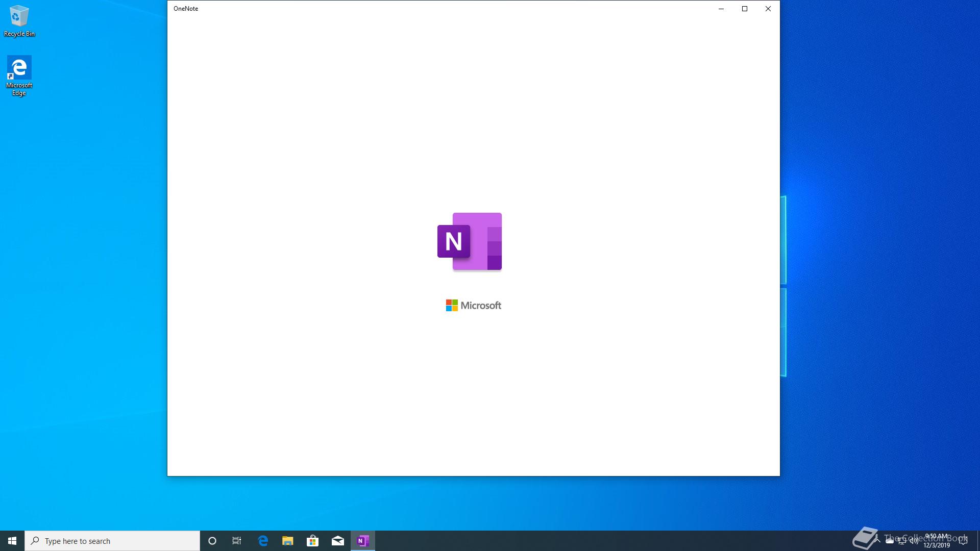Launch Microsoft Store from the taskbar
980x551 pixels.
(x=313, y=541)
